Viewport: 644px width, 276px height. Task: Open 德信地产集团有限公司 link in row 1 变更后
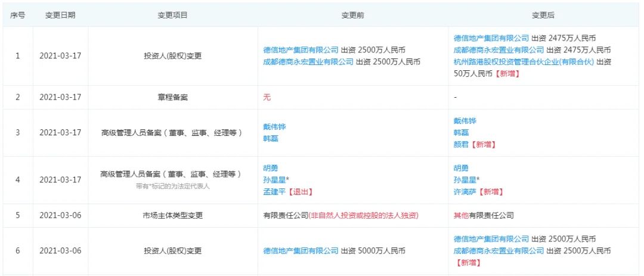[x=491, y=38]
